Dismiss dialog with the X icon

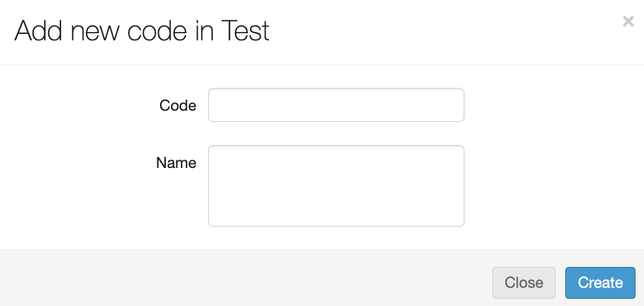pos(628,21)
